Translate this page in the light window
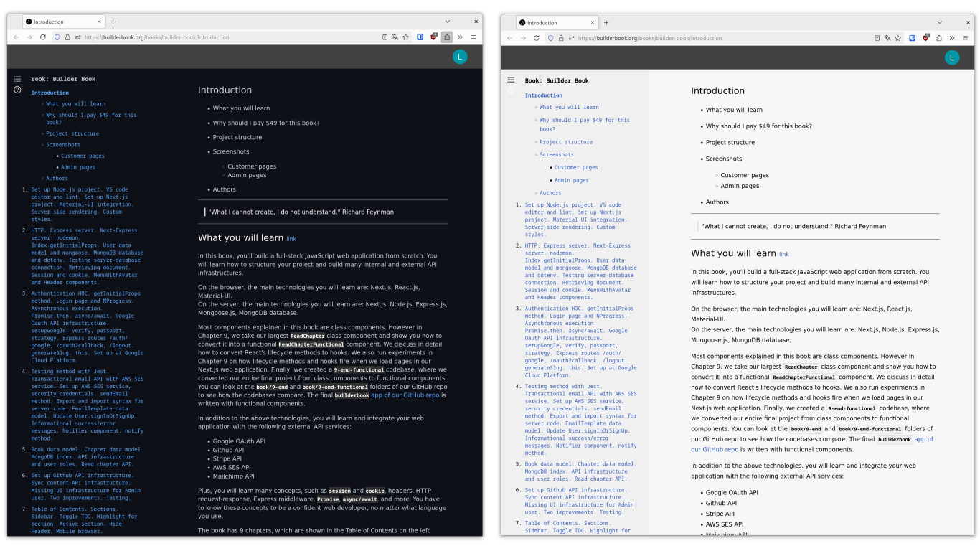The height and width of the screenshot is (551, 980). click(887, 38)
